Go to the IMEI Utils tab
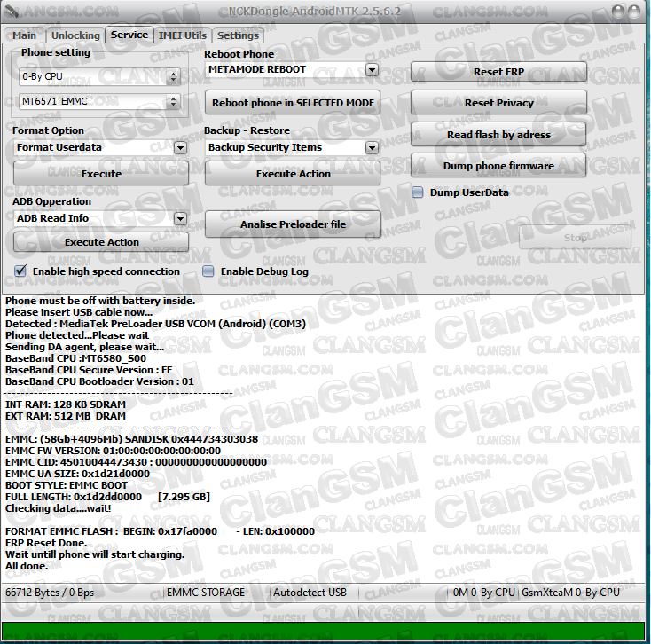Image resolution: width=651 pixels, height=644 pixels. coord(182,35)
